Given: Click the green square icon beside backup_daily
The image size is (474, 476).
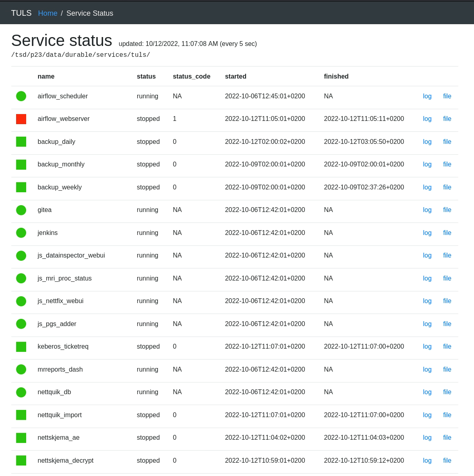Looking at the screenshot, I should click(21, 142).
